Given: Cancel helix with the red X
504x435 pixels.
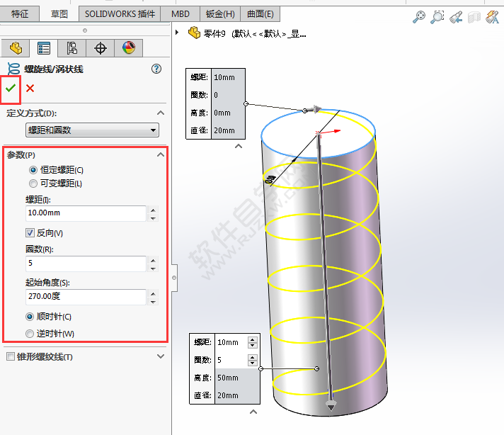Looking at the screenshot, I should pyautogui.click(x=30, y=88).
